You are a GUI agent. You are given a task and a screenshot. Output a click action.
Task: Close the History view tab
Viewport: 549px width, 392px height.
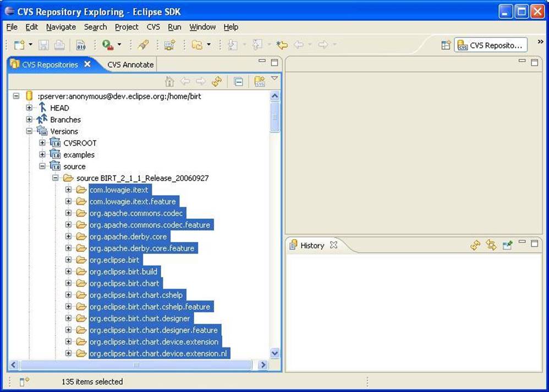click(333, 245)
